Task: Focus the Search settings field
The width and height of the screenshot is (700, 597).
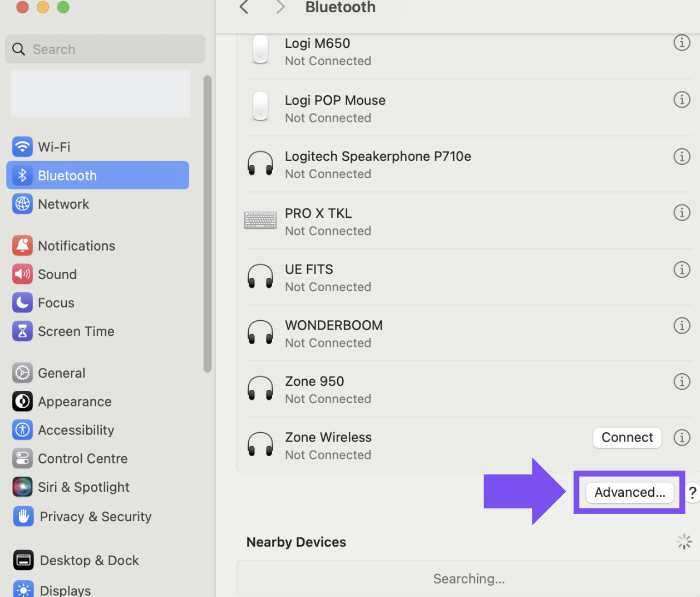Action: pyautogui.click(x=105, y=49)
